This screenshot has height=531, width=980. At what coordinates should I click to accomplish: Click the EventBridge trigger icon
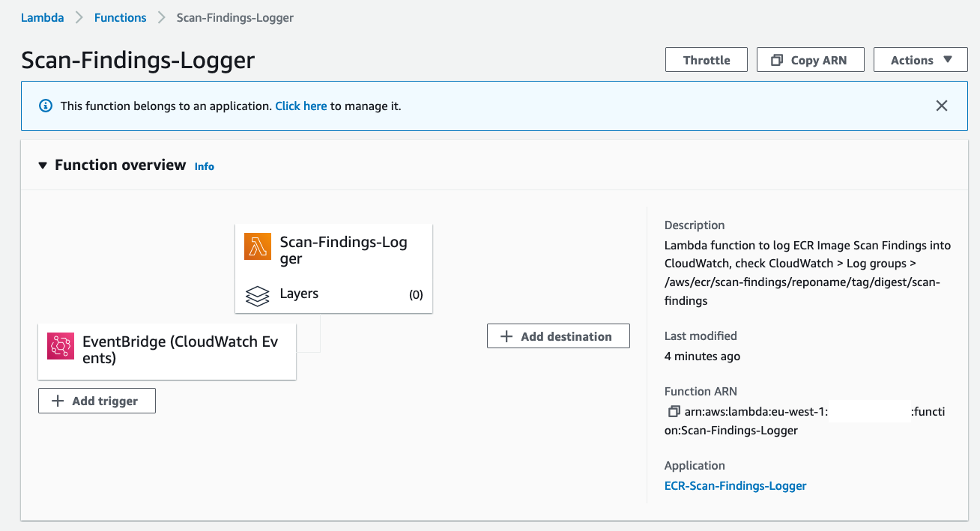point(61,346)
